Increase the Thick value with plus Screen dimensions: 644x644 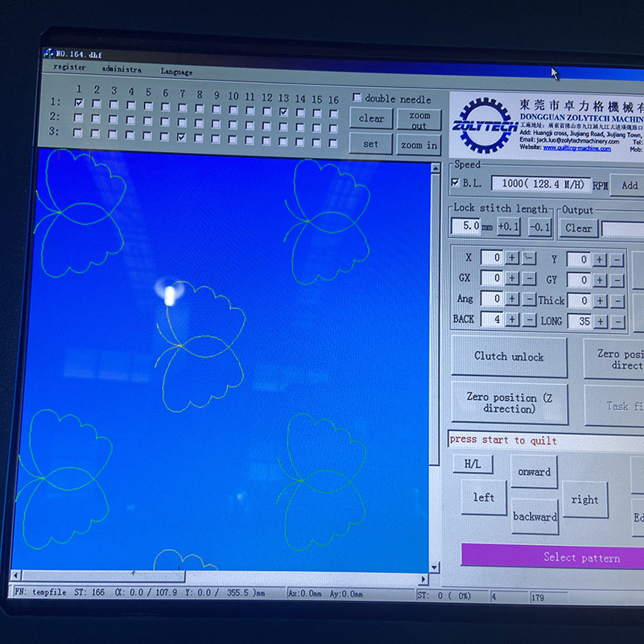pyautogui.click(x=600, y=300)
